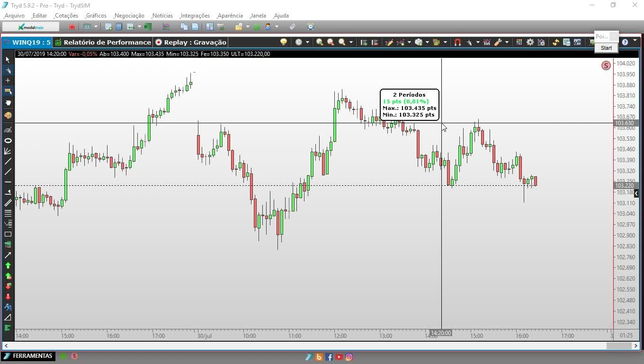Viewport: 644px width, 364px height.
Task: Click the alarm clock icon in main toolbar
Action: 311,27
